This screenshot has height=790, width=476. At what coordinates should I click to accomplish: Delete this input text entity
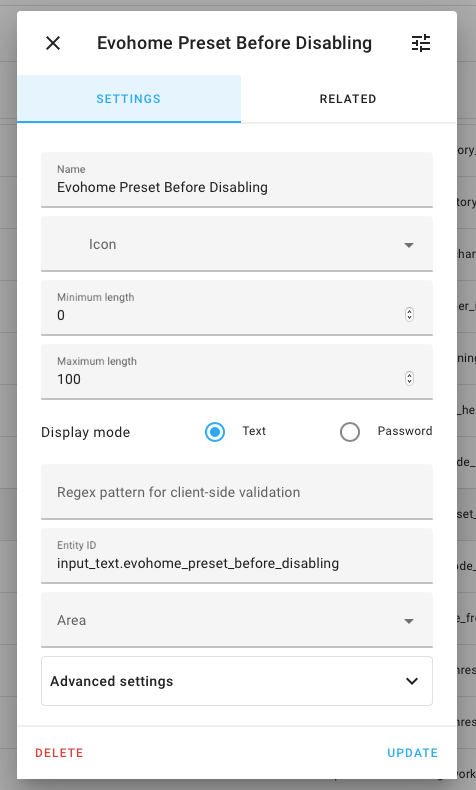pos(59,753)
